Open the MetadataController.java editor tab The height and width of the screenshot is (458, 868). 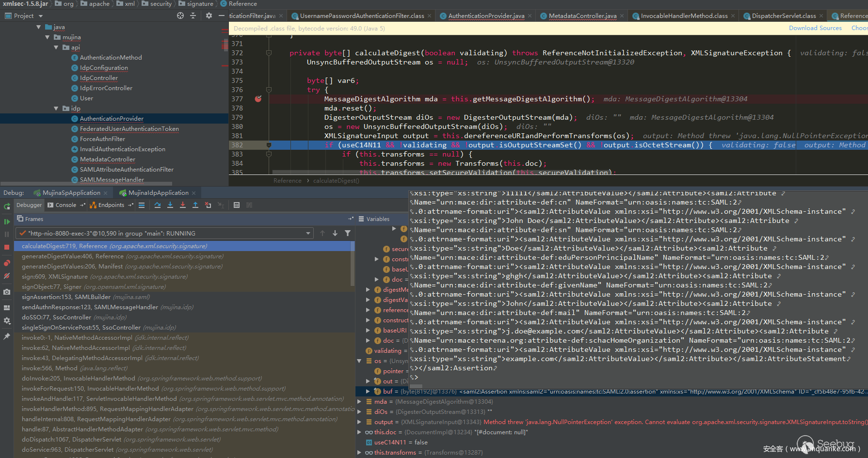582,16
